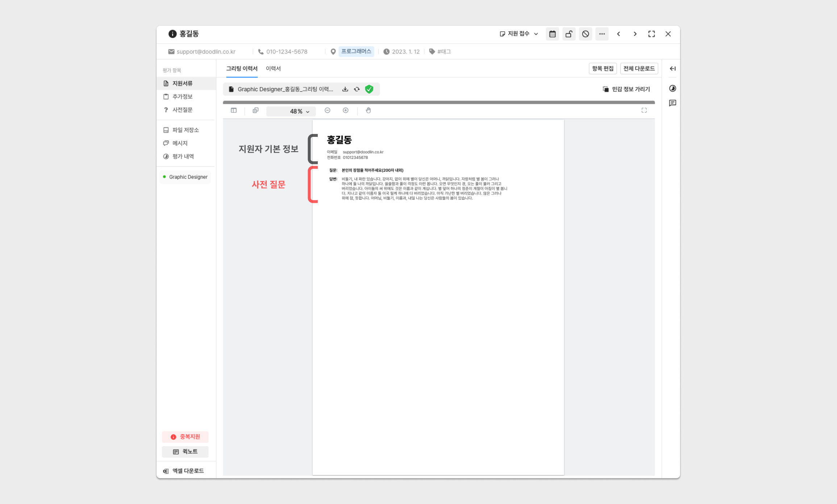Image resolution: width=837 pixels, height=504 pixels.
Task: Click the 항목 편집 button
Action: [x=603, y=68]
